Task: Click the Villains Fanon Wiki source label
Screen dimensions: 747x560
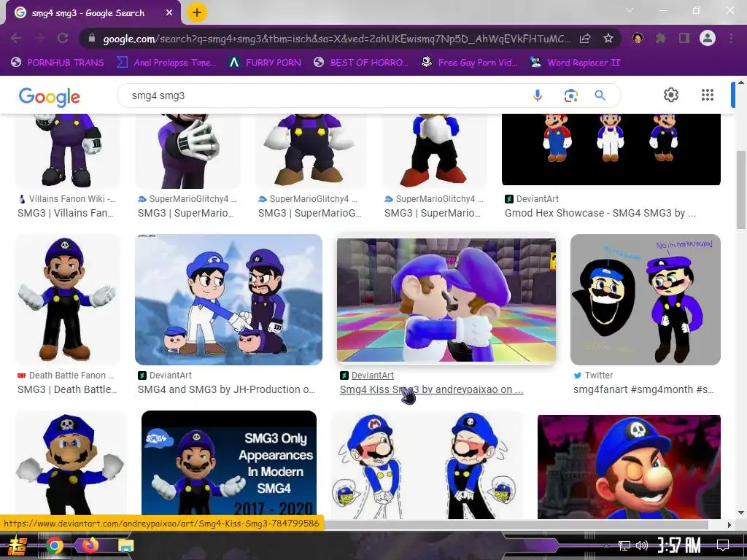Action: pyautogui.click(x=72, y=199)
